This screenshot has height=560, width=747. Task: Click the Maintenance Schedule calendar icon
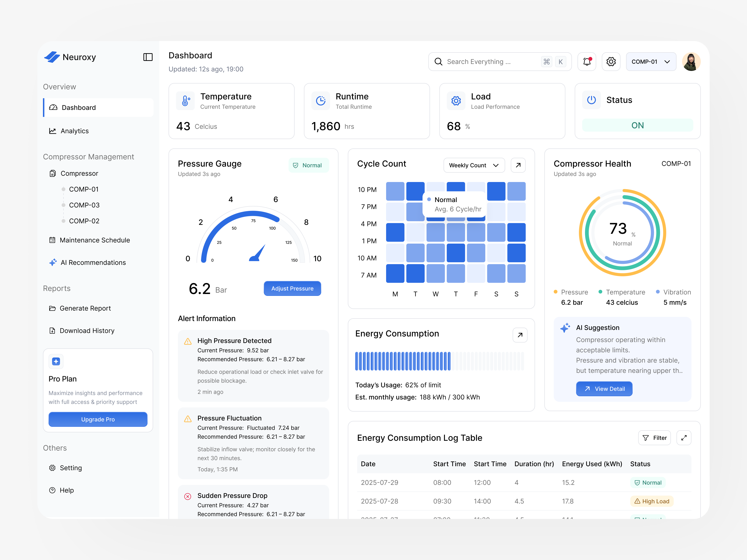pos(52,240)
